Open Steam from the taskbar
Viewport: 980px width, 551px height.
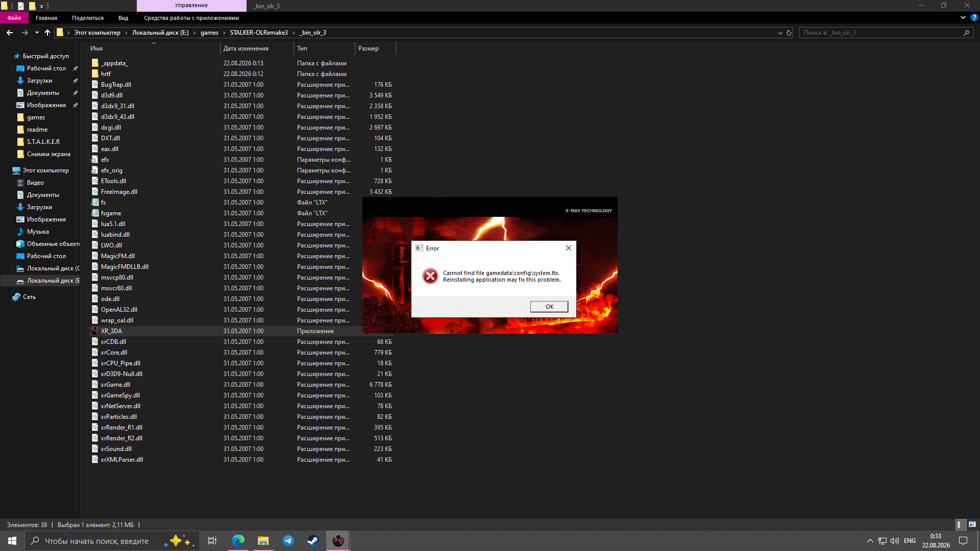(313, 541)
